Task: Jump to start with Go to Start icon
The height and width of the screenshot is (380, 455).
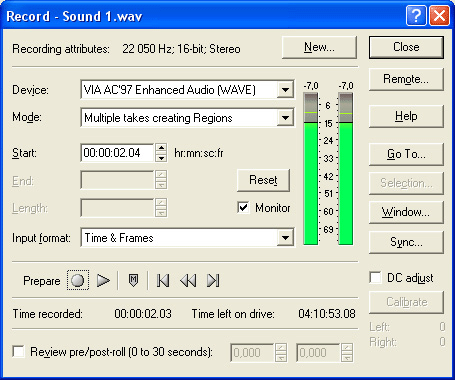Action: pyautogui.click(x=163, y=280)
